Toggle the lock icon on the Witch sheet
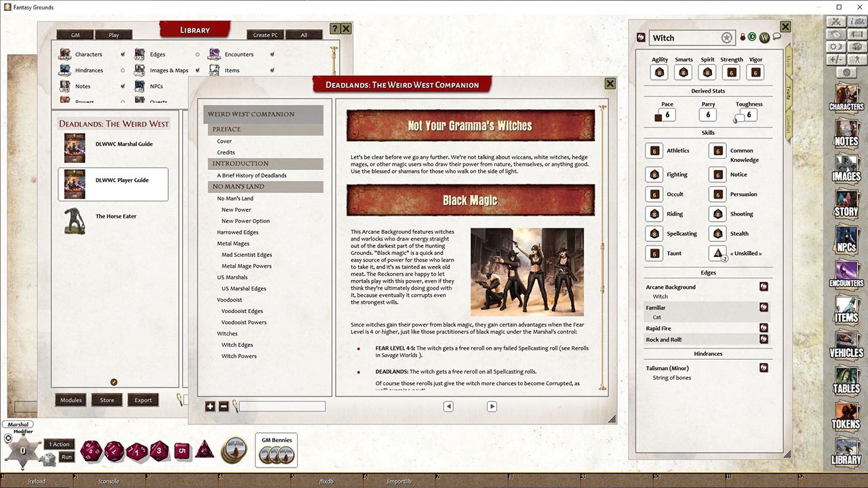868x488 pixels. 742,37
